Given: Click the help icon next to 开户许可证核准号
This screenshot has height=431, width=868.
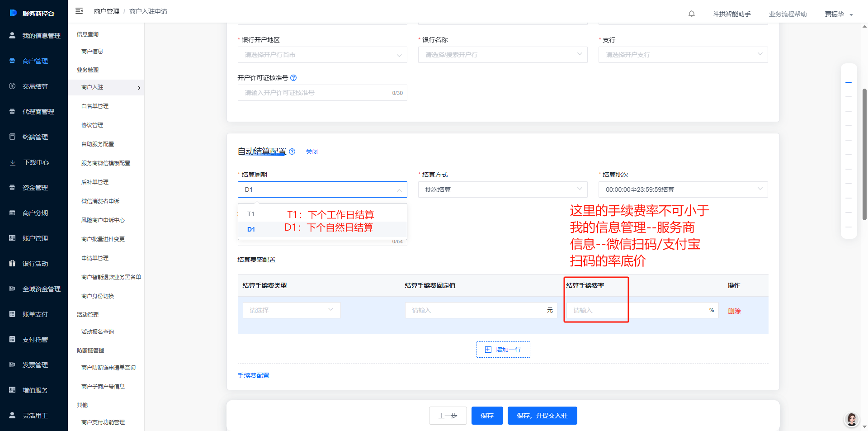Looking at the screenshot, I should pos(293,78).
